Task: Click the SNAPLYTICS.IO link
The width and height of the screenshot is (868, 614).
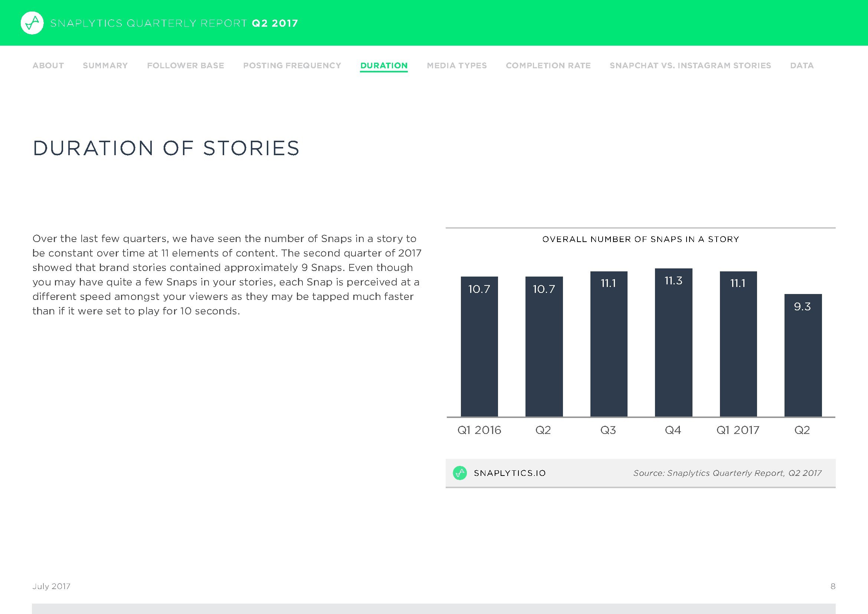Action: pyautogui.click(x=510, y=473)
